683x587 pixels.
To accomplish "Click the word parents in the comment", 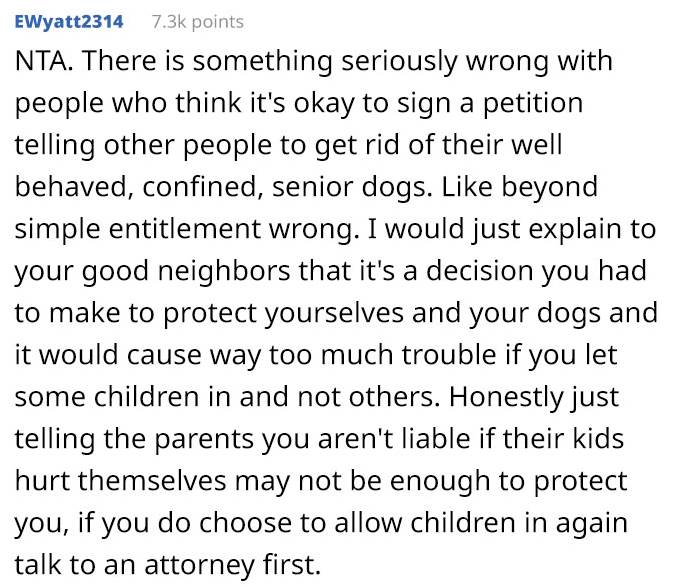I will (204, 439).
